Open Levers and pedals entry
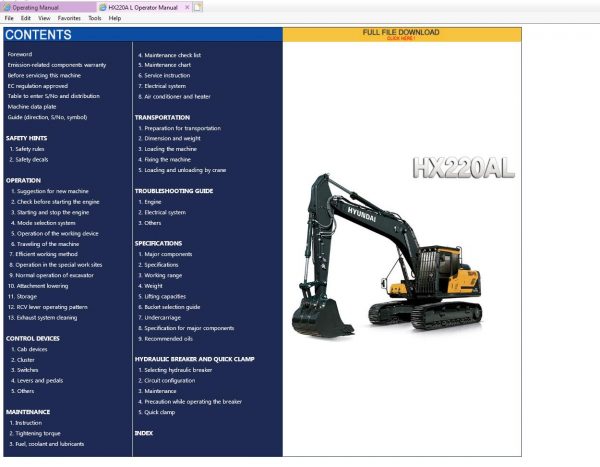The height and width of the screenshot is (467, 600). pyautogui.click(x=37, y=380)
